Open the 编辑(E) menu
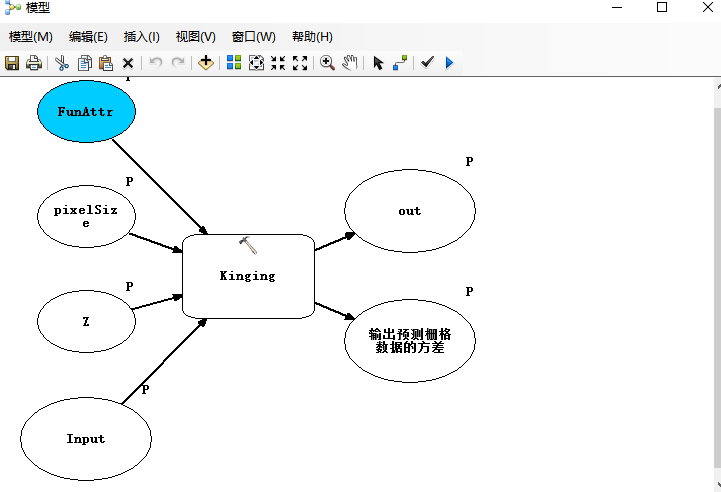This screenshot has width=721, height=492. pyautogui.click(x=88, y=37)
